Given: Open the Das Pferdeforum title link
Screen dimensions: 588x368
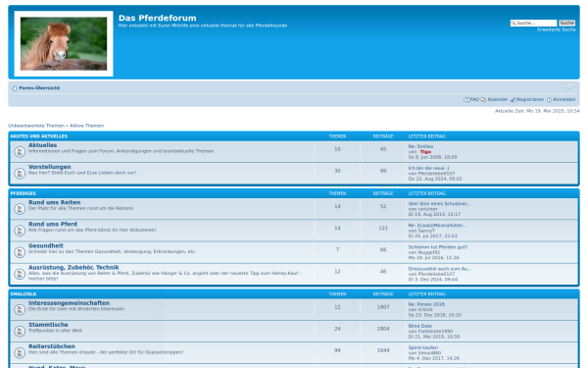Looking at the screenshot, I should tap(157, 18).
